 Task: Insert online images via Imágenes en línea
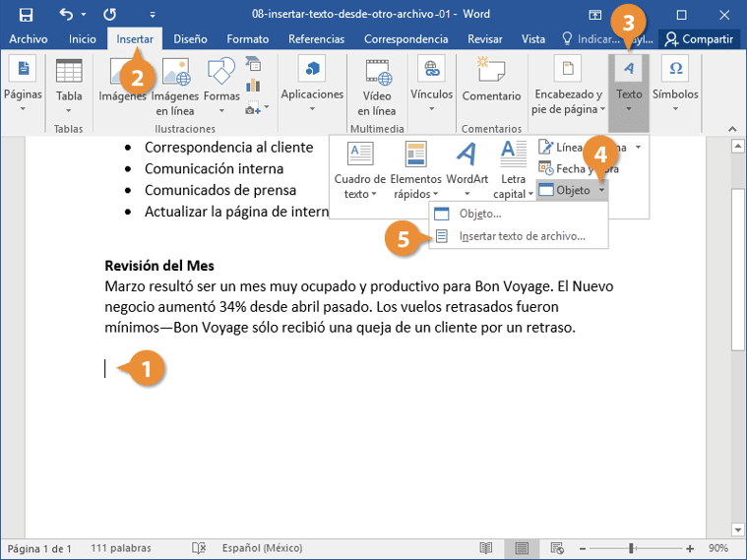click(175, 88)
